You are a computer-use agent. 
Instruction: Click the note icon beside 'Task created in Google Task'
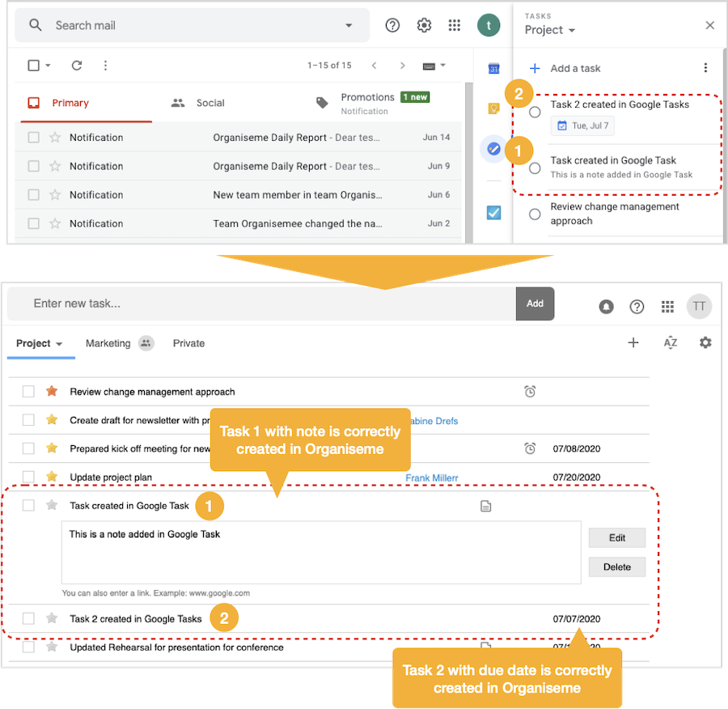pyautogui.click(x=485, y=505)
